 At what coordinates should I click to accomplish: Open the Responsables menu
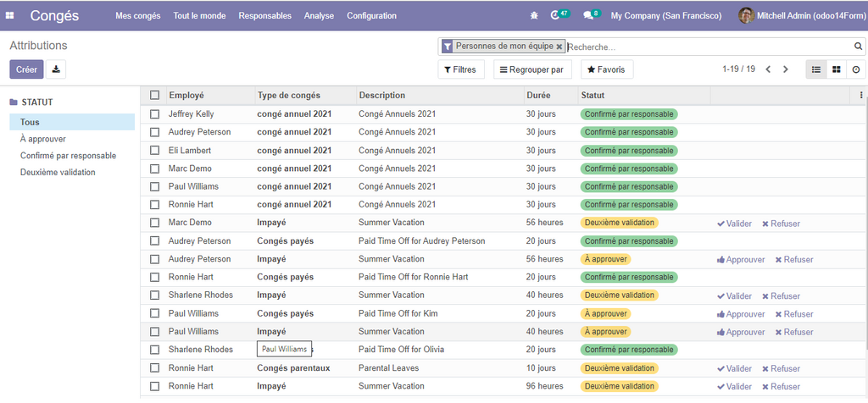point(264,15)
